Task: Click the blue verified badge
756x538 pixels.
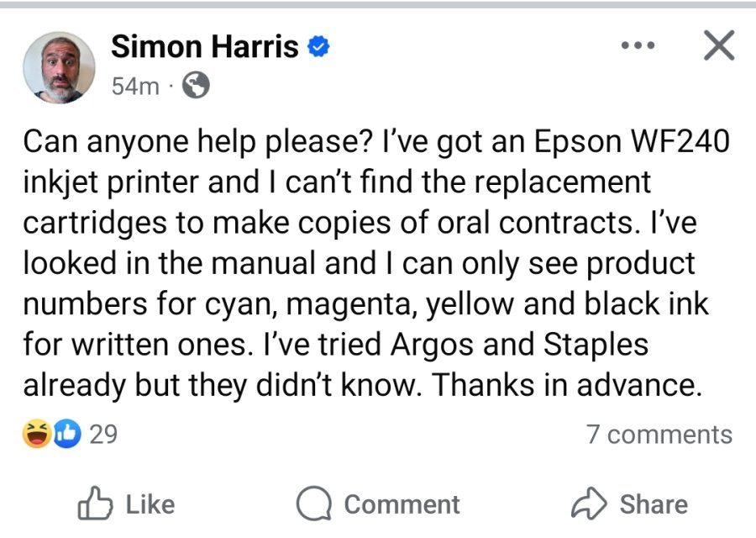Action: tap(318, 47)
